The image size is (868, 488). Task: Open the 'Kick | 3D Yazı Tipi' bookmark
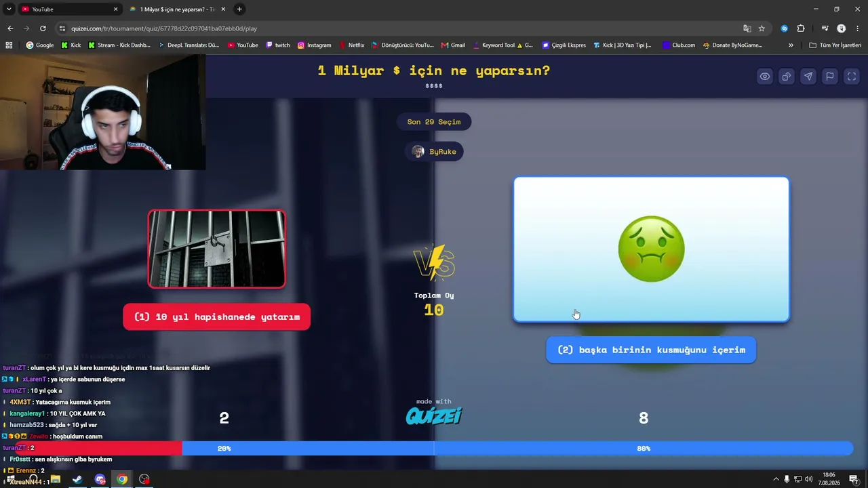pos(623,45)
